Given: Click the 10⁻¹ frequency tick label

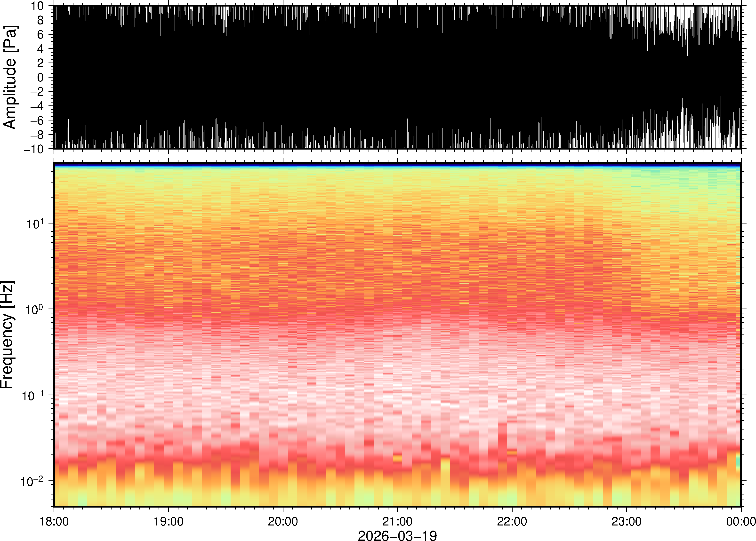Looking at the screenshot, I should pyautogui.click(x=32, y=395).
